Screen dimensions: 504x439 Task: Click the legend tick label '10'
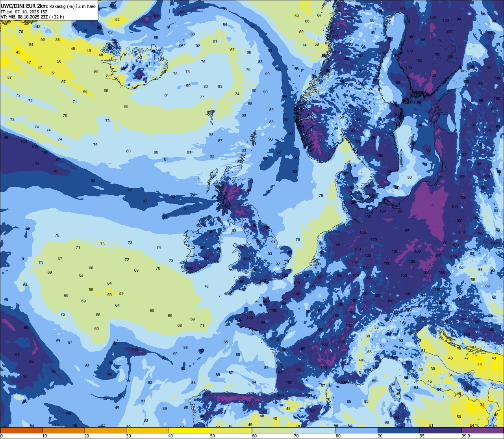tap(44, 436)
